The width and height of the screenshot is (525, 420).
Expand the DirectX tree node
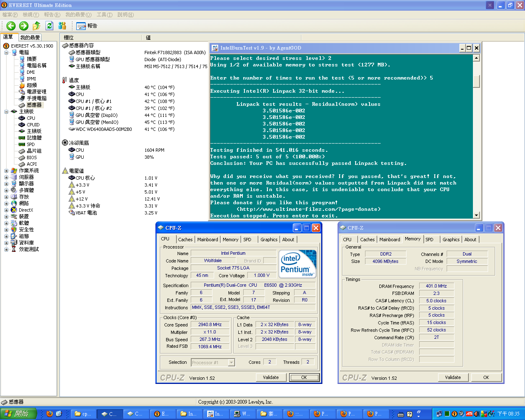coord(6,210)
